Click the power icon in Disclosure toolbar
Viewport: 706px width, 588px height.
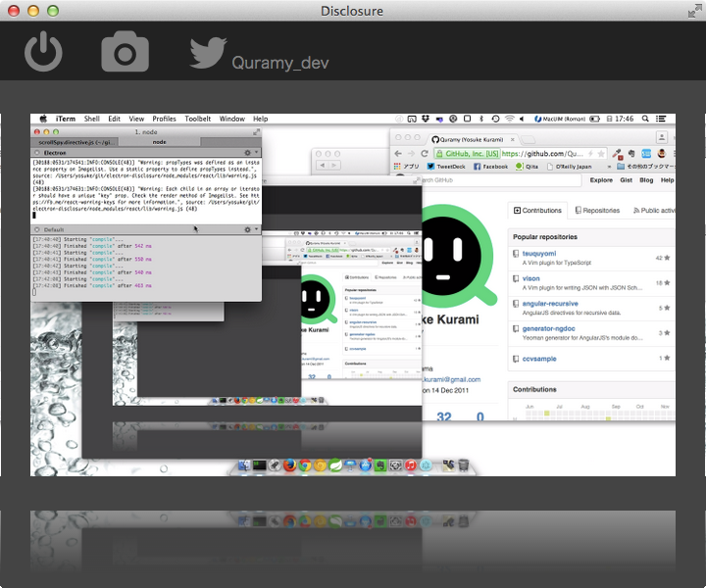[x=43, y=51]
